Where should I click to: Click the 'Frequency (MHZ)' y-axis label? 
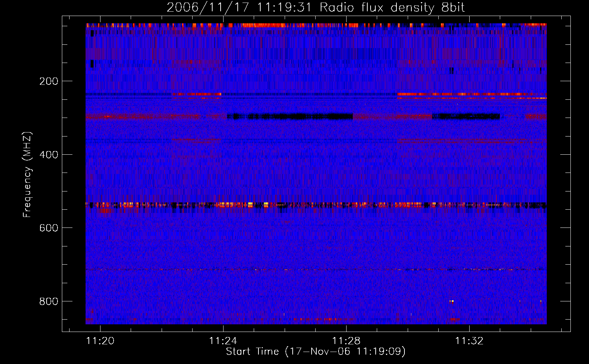27,175
